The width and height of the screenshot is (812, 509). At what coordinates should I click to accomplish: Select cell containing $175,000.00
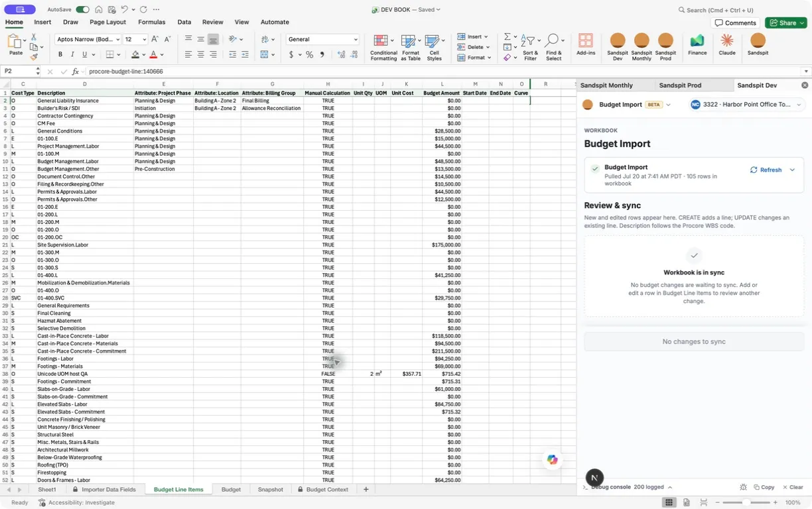point(442,245)
